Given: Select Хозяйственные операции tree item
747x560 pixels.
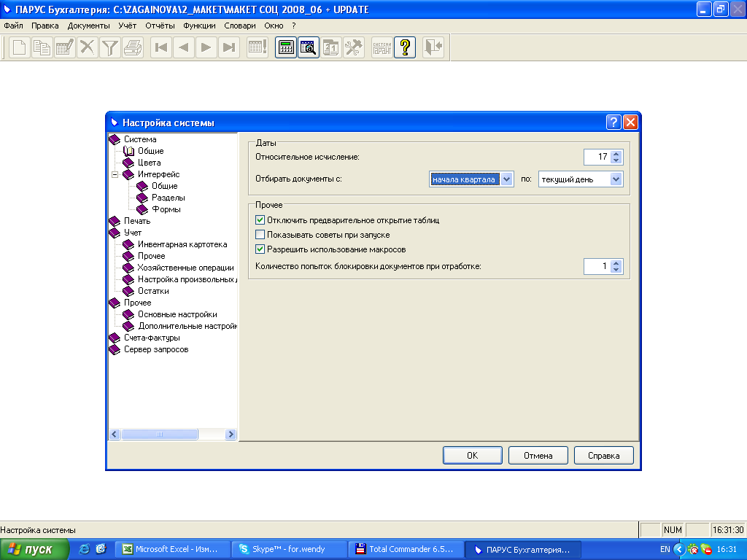Looking at the screenshot, I should pyautogui.click(x=186, y=268).
